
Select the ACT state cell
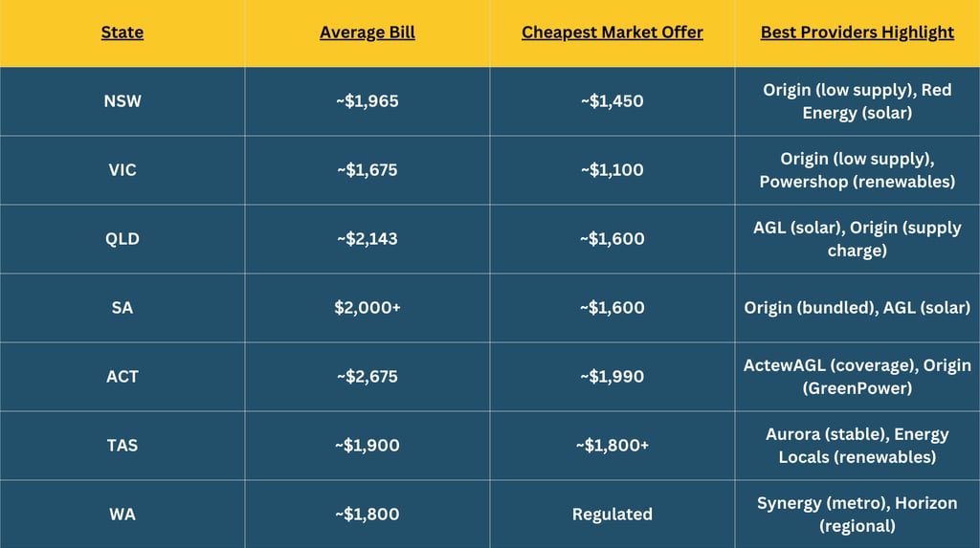(x=122, y=376)
